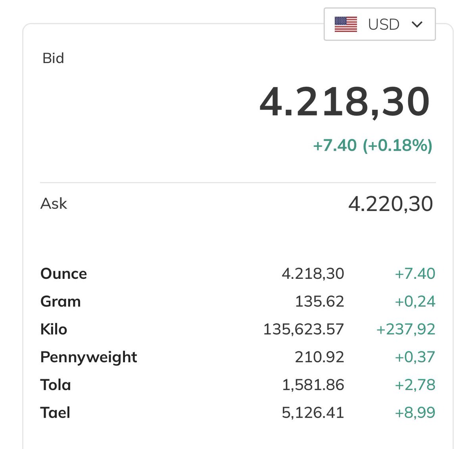
Task: Click the US flag icon
Action: click(346, 24)
